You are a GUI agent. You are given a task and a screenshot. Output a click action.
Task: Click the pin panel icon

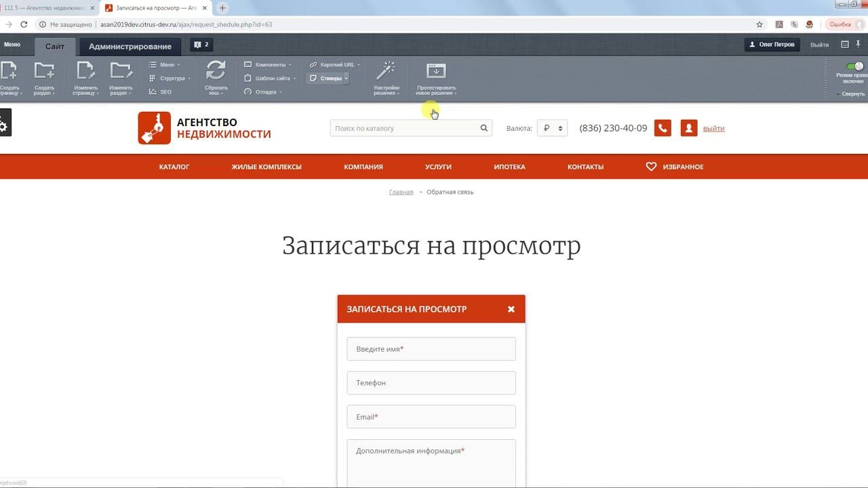tap(859, 45)
